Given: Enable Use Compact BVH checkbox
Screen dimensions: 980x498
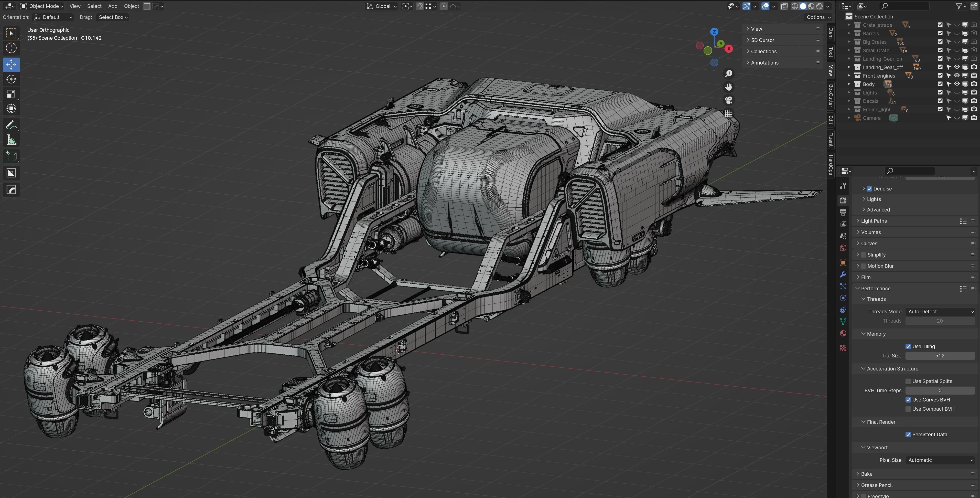Looking at the screenshot, I should coord(908,409).
